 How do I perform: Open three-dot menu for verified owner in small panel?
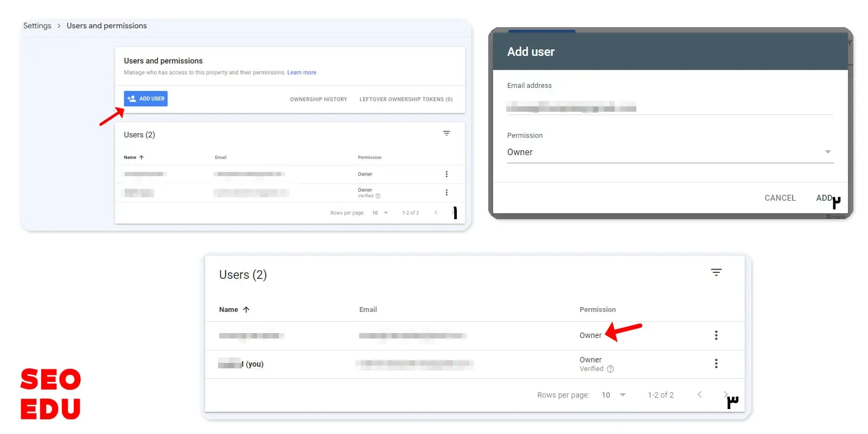click(446, 193)
